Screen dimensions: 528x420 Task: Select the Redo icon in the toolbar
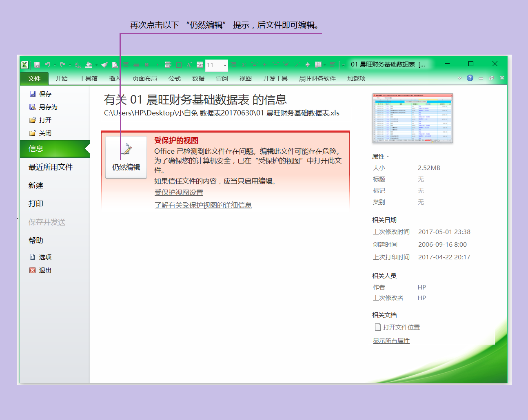pyautogui.click(x=63, y=64)
